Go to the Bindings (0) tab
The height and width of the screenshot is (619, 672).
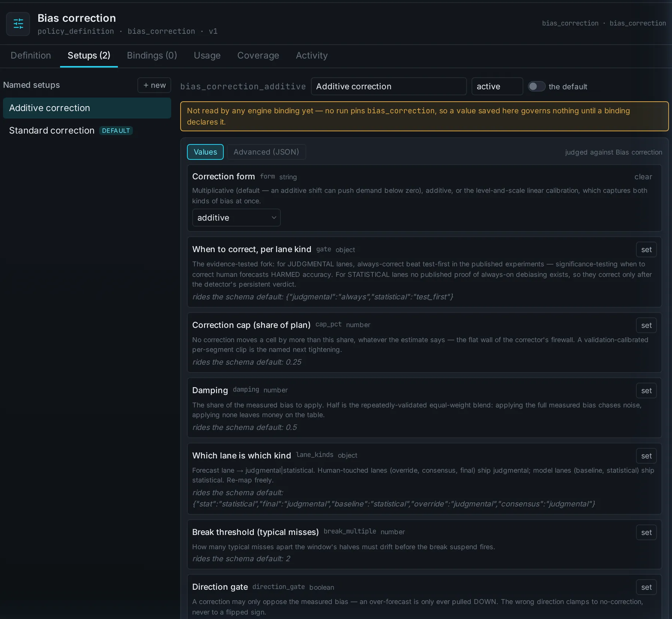click(x=152, y=56)
